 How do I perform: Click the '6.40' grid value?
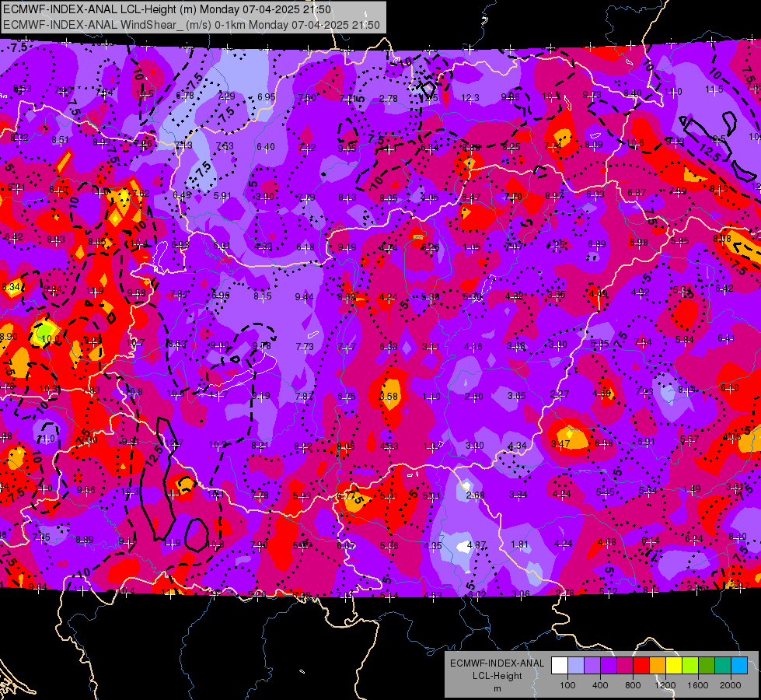(266, 147)
